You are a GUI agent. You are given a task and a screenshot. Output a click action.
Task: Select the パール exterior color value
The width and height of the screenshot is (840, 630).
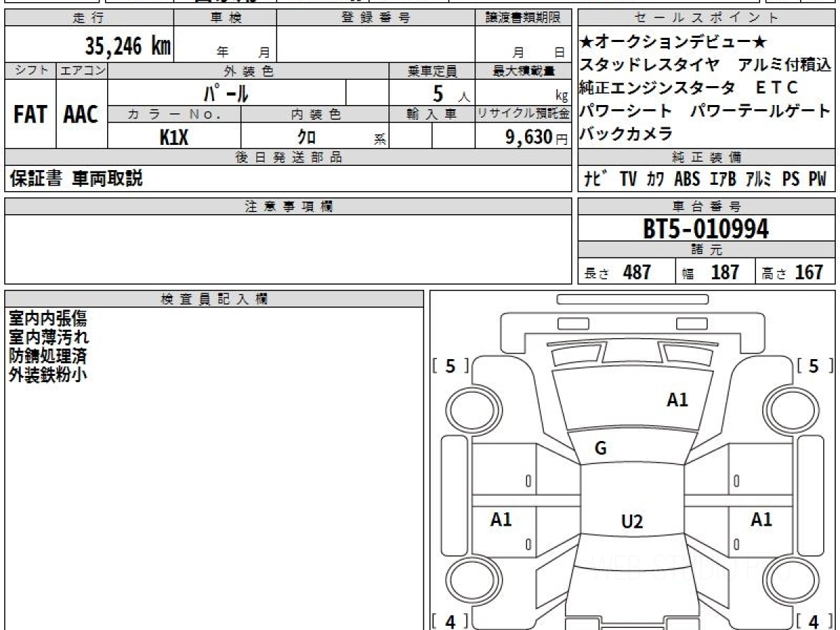226,92
